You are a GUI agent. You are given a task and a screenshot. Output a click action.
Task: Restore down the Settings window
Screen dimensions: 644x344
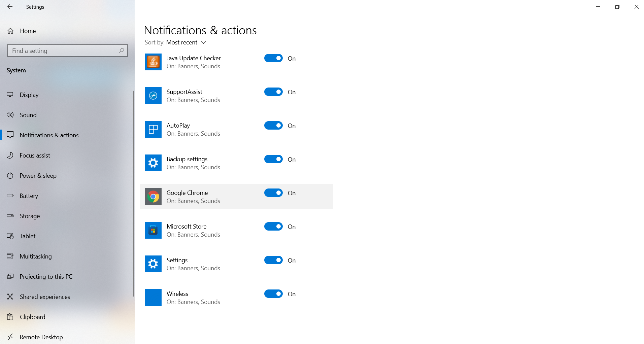click(x=617, y=7)
